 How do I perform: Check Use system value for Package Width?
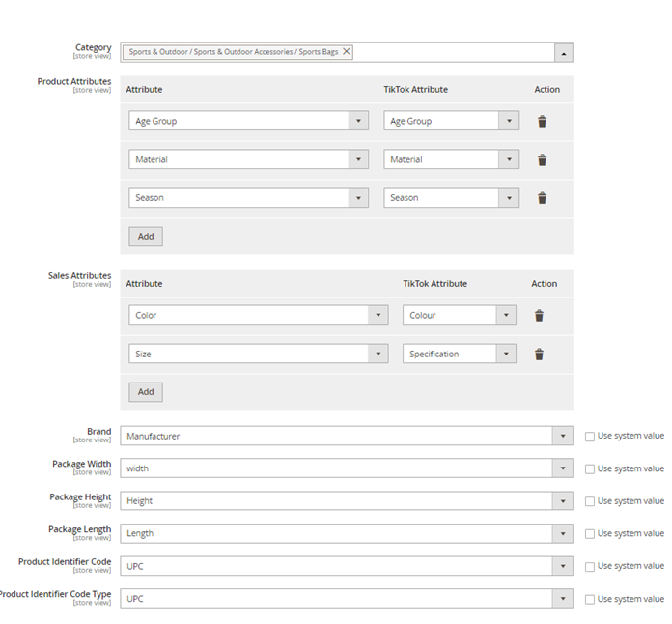tap(590, 469)
